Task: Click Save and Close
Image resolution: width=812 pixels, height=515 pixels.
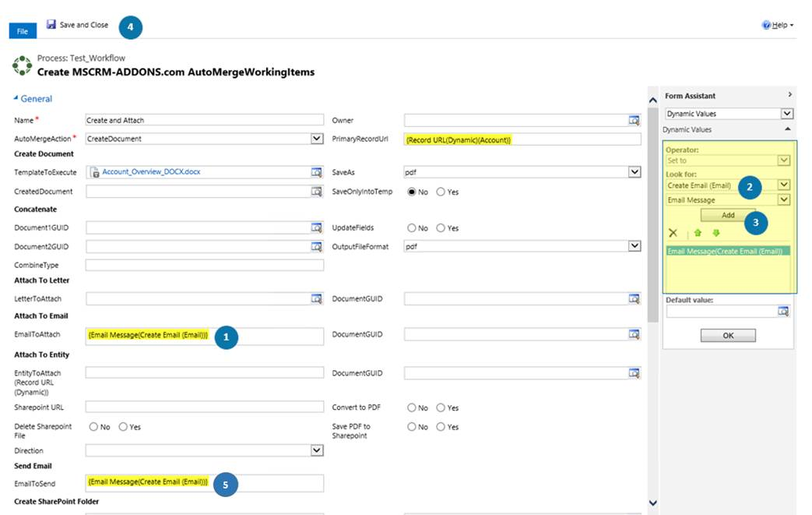Action: pyautogui.click(x=78, y=25)
